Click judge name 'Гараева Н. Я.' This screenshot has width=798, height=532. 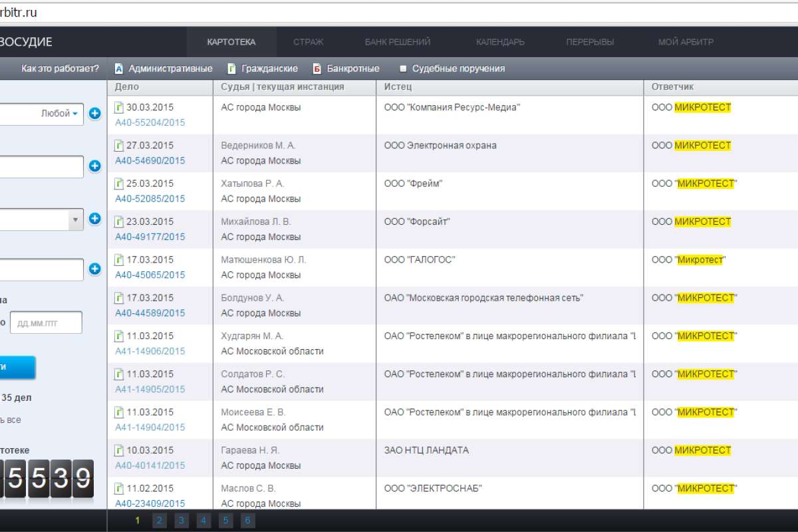click(x=250, y=450)
